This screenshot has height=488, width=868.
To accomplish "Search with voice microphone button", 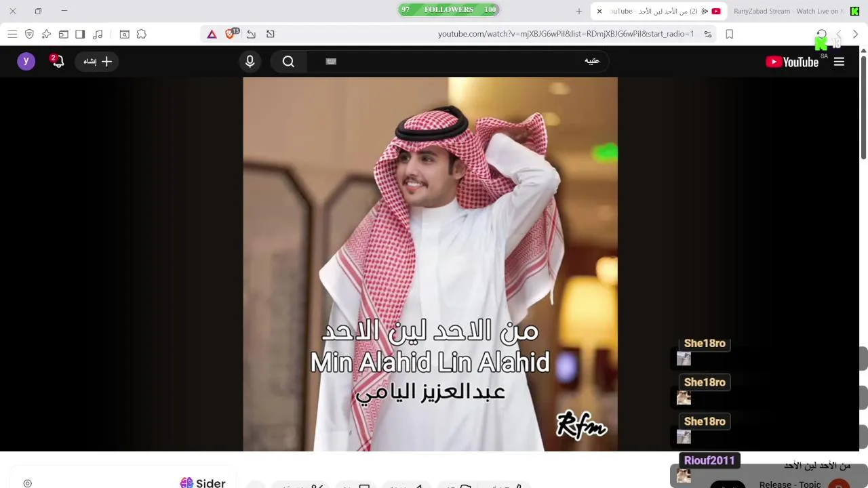I will 250,62.
